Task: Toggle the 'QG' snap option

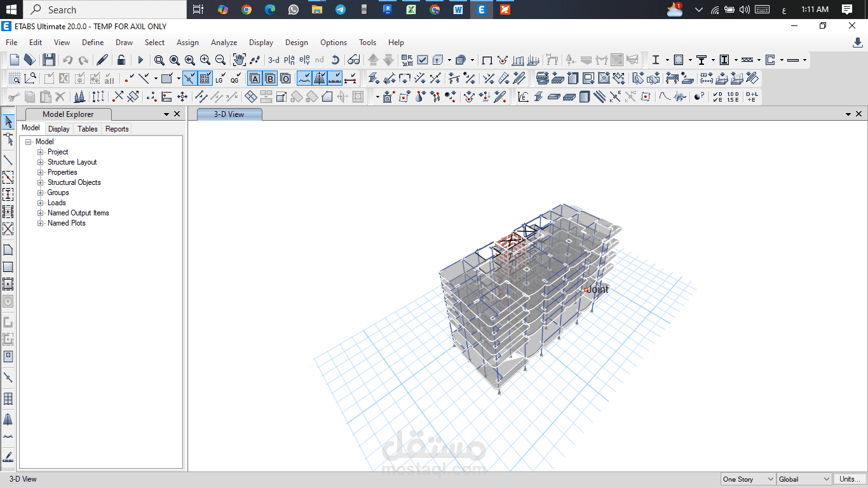Action: (235, 78)
